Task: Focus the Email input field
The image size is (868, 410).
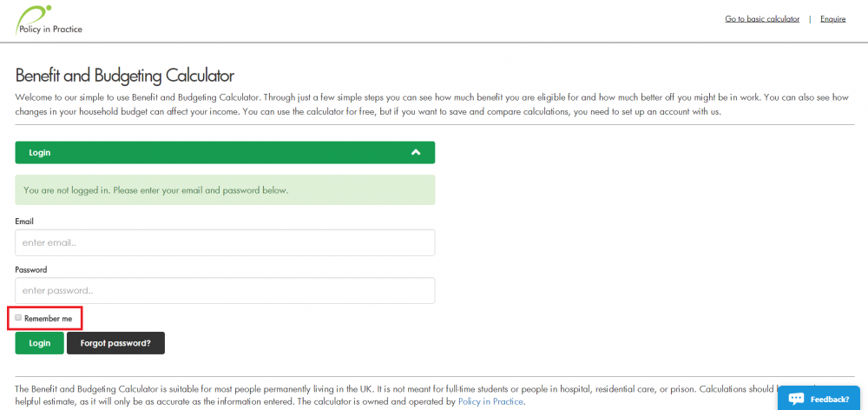Action: point(225,242)
